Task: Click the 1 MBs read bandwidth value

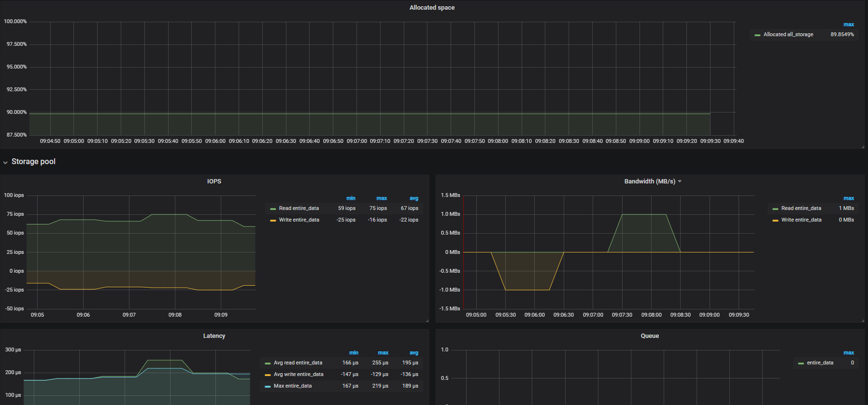Action: click(846, 209)
